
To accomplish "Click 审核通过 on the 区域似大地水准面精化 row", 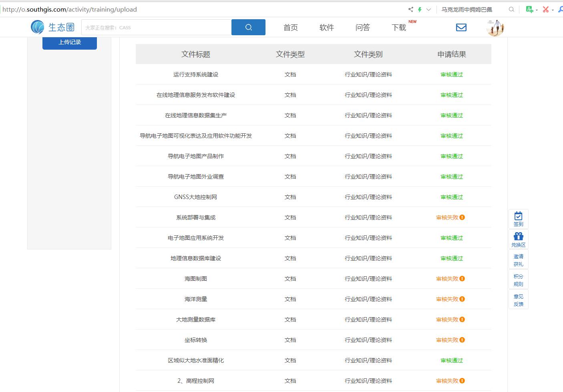I will coord(452,360).
